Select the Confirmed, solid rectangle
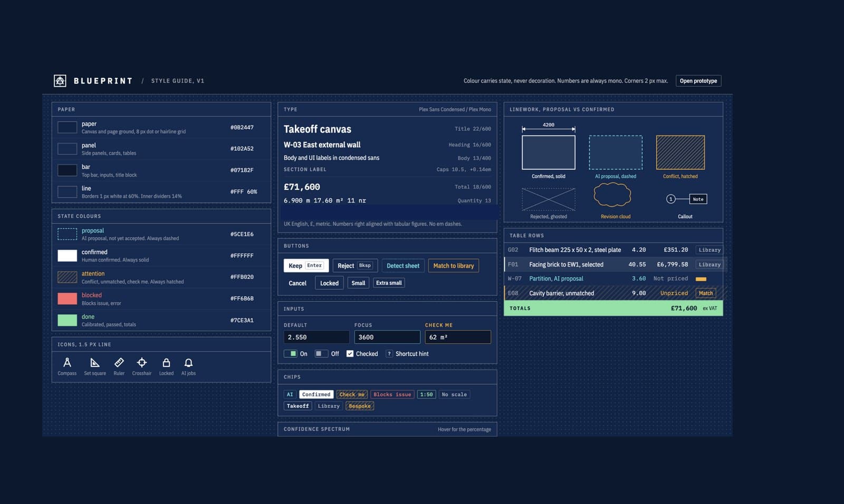The image size is (844, 504). [x=549, y=152]
